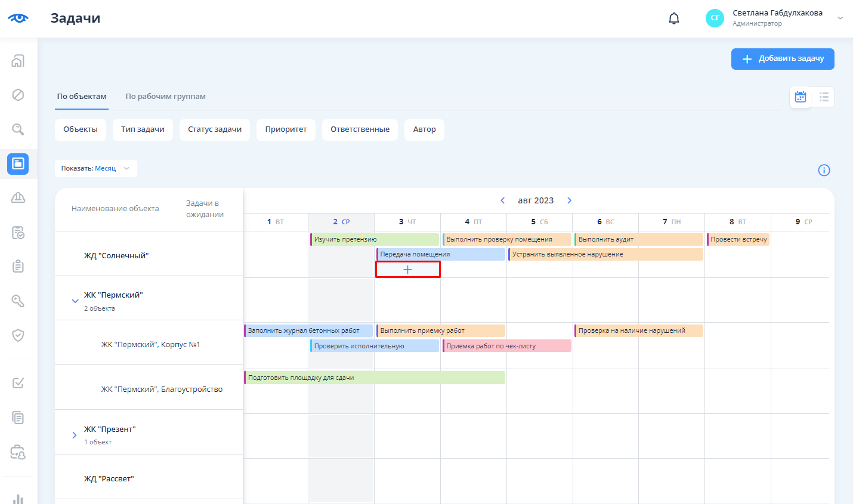This screenshot has width=853, height=504.
Task: Collapse the ЖК "Пермский" group
Action: pos(75,301)
